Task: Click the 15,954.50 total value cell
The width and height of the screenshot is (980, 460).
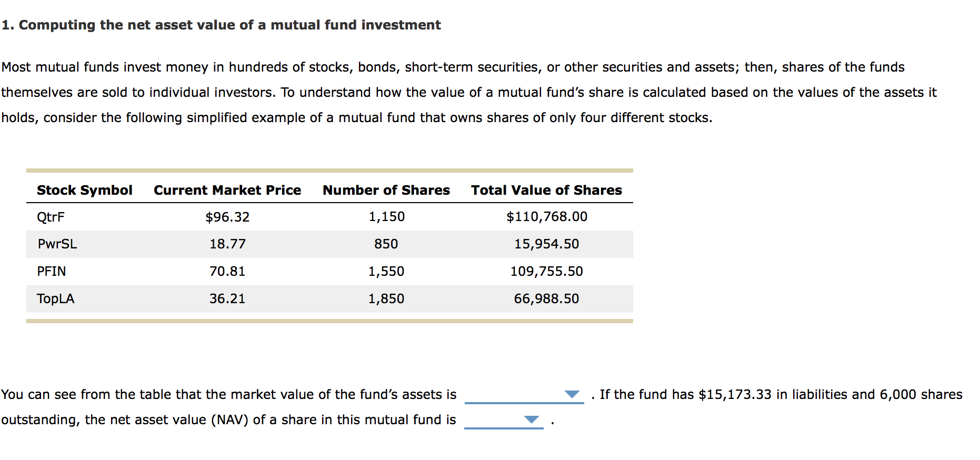Action: pyautogui.click(x=546, y=244)
